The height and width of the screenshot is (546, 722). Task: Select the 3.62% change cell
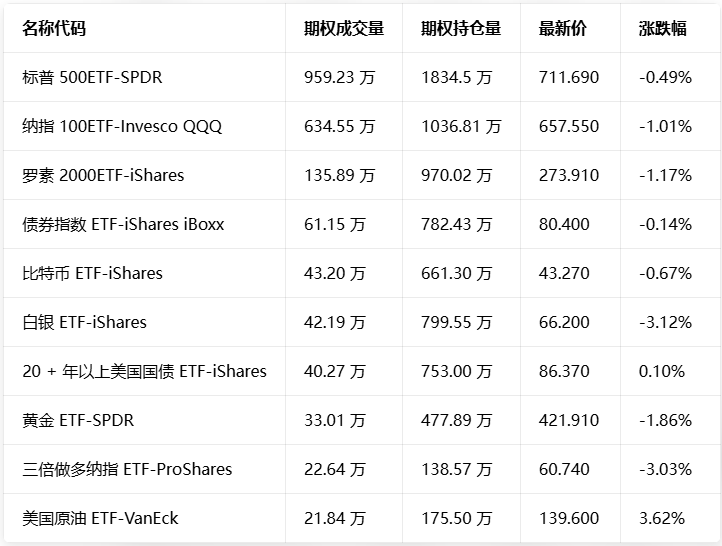pyautogui.click(x=662, y=518)
